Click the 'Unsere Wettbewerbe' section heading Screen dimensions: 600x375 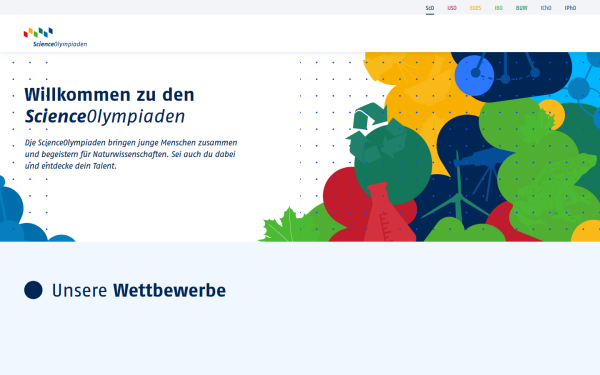click(x=139, y=290)
